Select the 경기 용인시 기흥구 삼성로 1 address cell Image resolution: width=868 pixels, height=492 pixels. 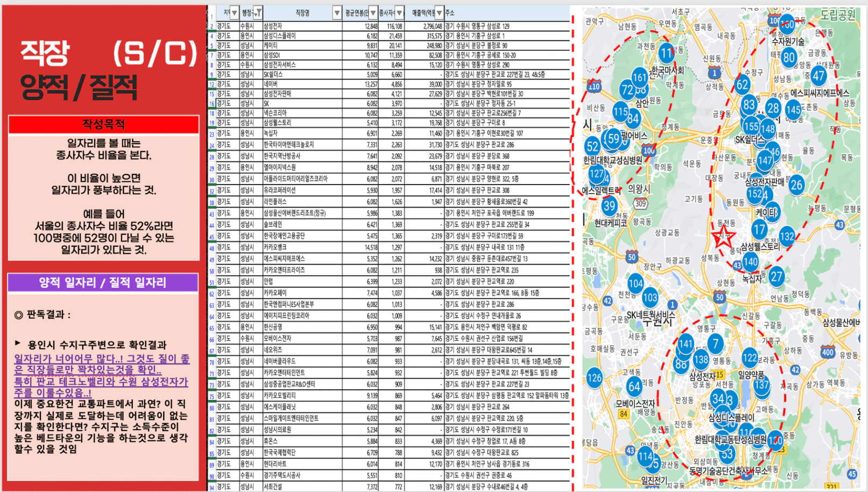tap(506, 36)
